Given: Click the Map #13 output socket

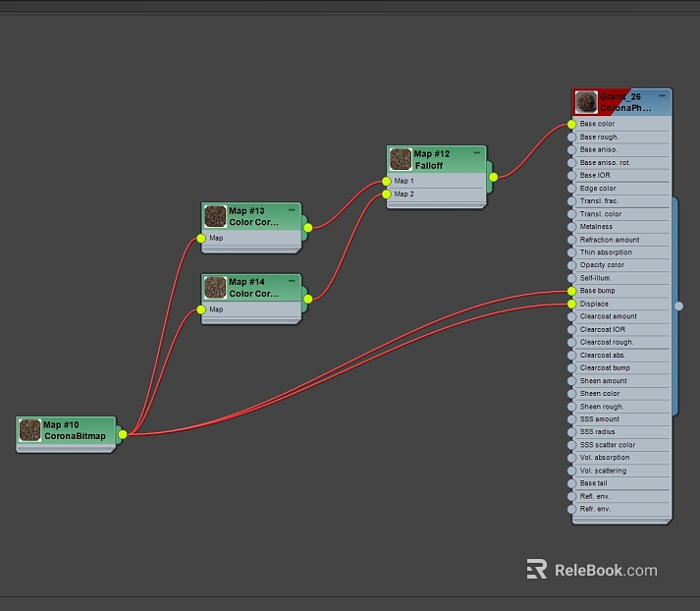Looking at the screenshot, I should 308,228.
